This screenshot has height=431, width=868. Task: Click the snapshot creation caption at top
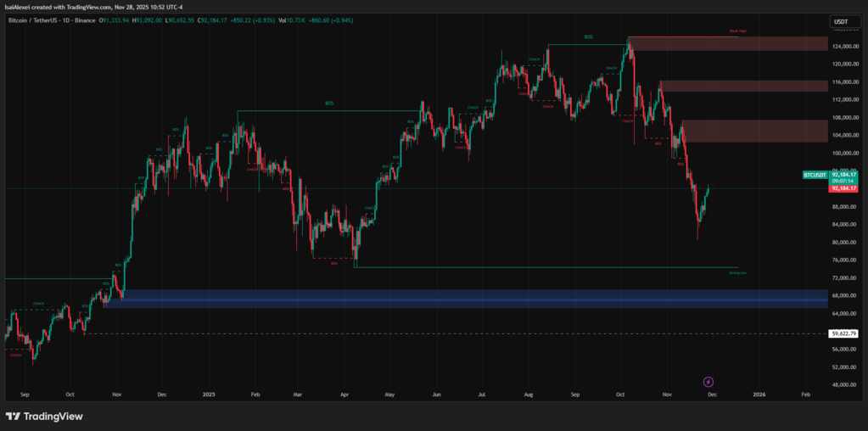point(93,7)
